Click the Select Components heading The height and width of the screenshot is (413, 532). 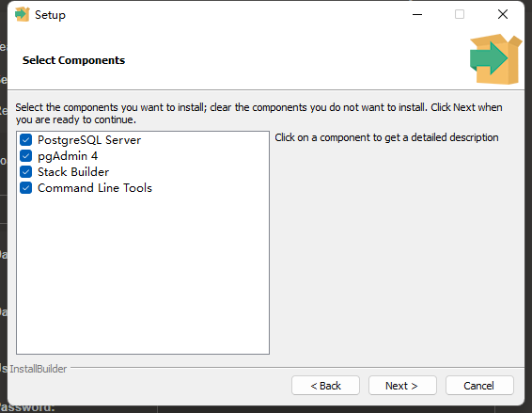point(73,60)
